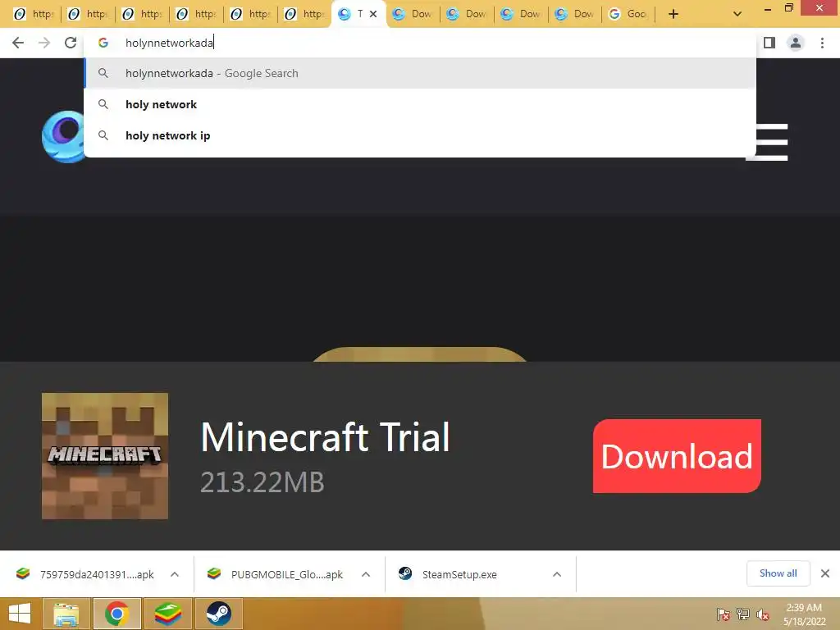
Task: Open Steam from the taskbar
Action: (x=218, y=614)
